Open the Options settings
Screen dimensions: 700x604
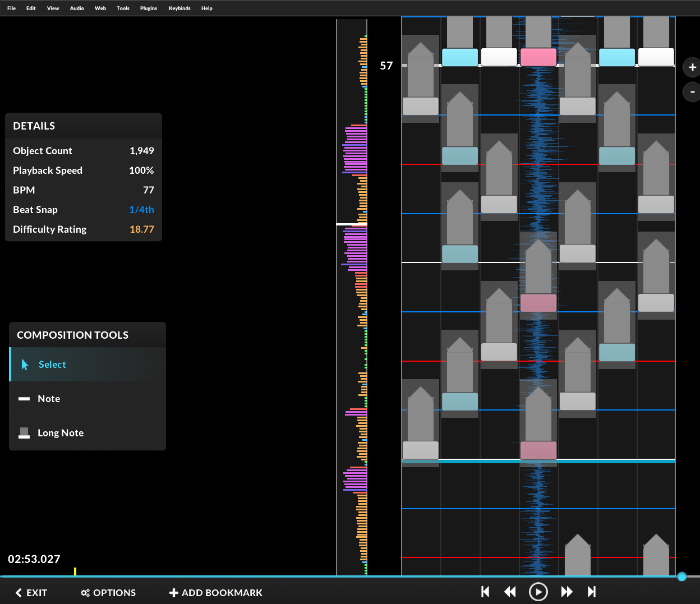(108, 593)
